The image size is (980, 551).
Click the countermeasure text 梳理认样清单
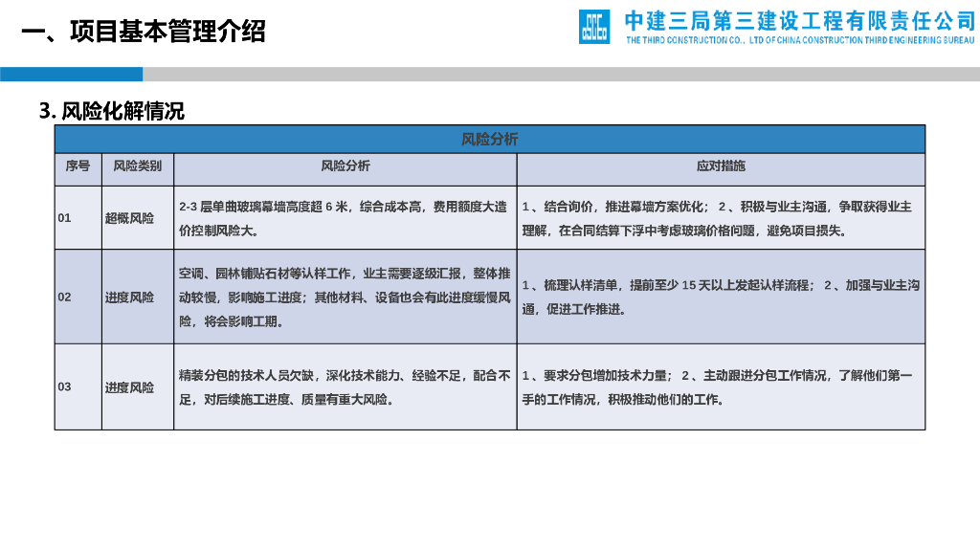(721, 298)
